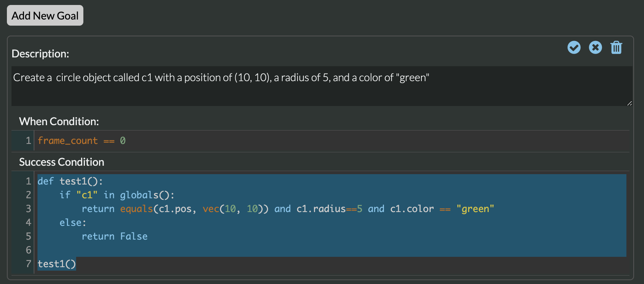Screen dimensions: 644x284
Task: Select line number 1 in When Condition gutter
Action: 28,141
